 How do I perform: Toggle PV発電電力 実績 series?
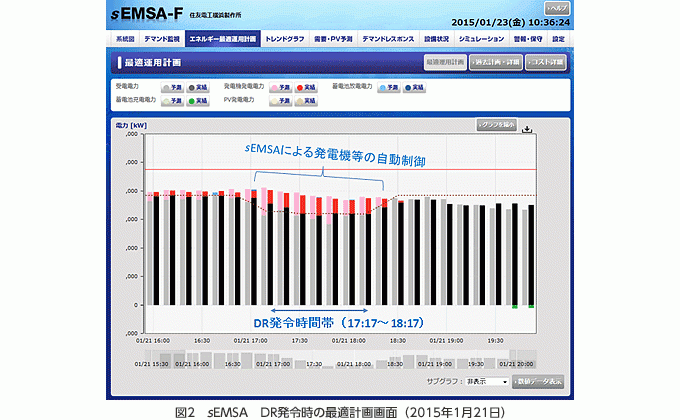pyautogui.click(x=306, y=101)
